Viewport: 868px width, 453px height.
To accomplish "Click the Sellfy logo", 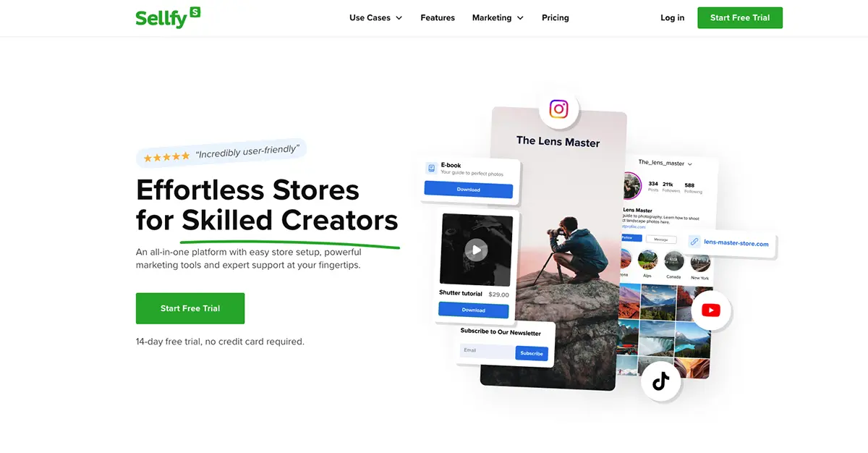I will point(168,17).
